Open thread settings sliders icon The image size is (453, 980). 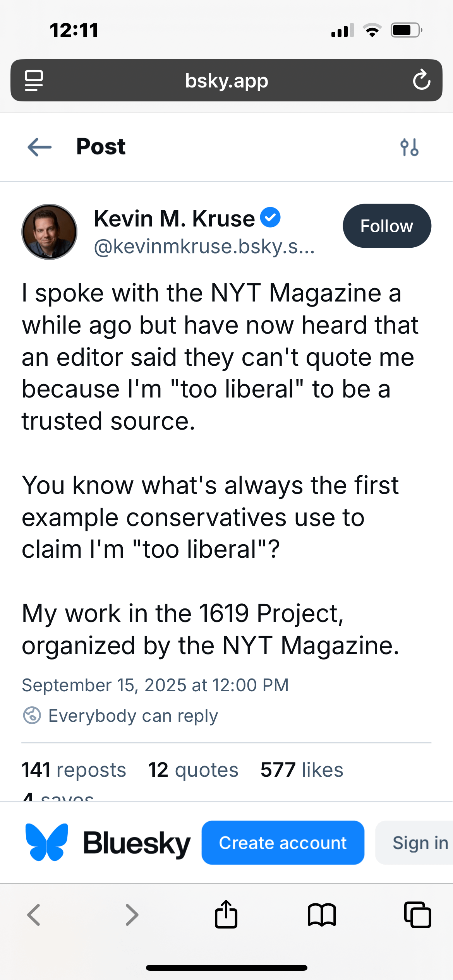coord(409,147)
